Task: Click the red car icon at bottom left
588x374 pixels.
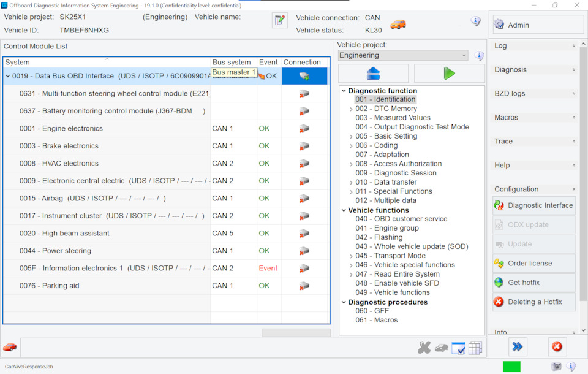Action: click(x=10, y=348)
